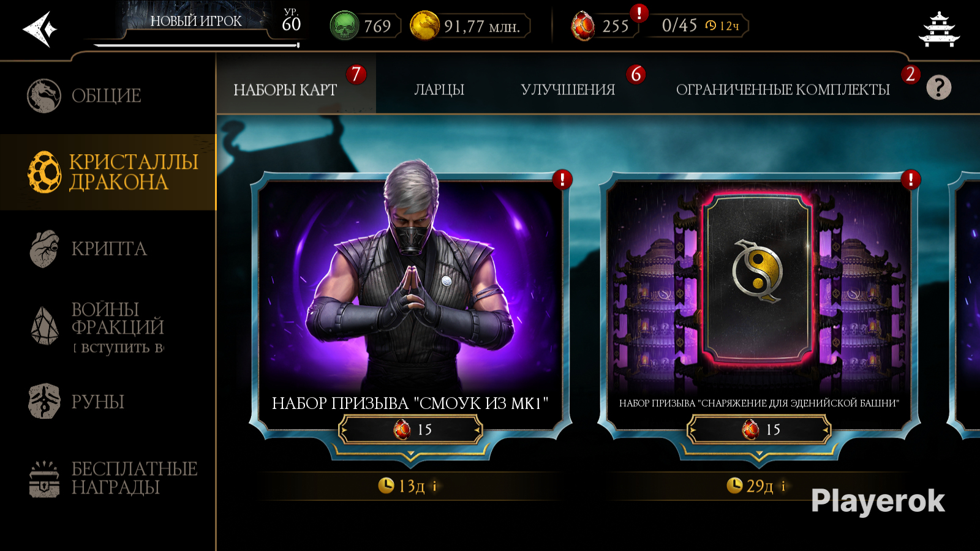Image resolution: width=980 pixels, height=551 pixels.
Task: Buy Эденийской башни gear pack for 15
Action: coord(759,430)
